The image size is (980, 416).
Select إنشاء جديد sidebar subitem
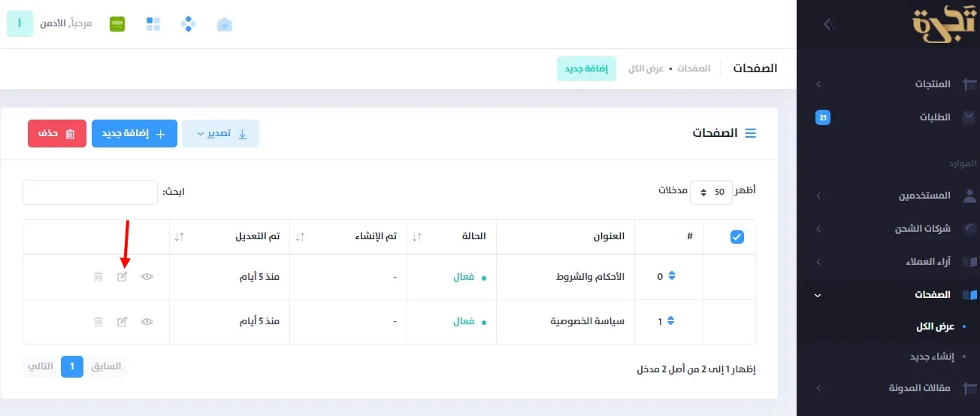point(932,357)
